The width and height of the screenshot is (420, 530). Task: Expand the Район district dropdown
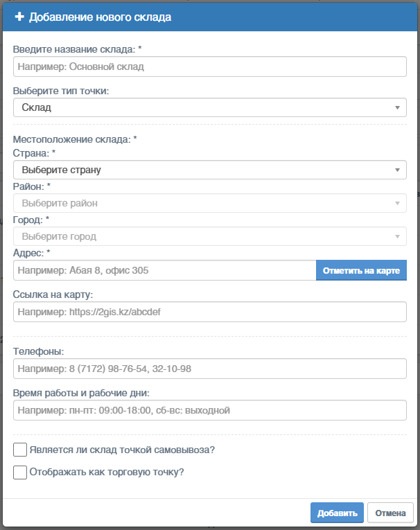pyautogui.click(x=210, y=203)
